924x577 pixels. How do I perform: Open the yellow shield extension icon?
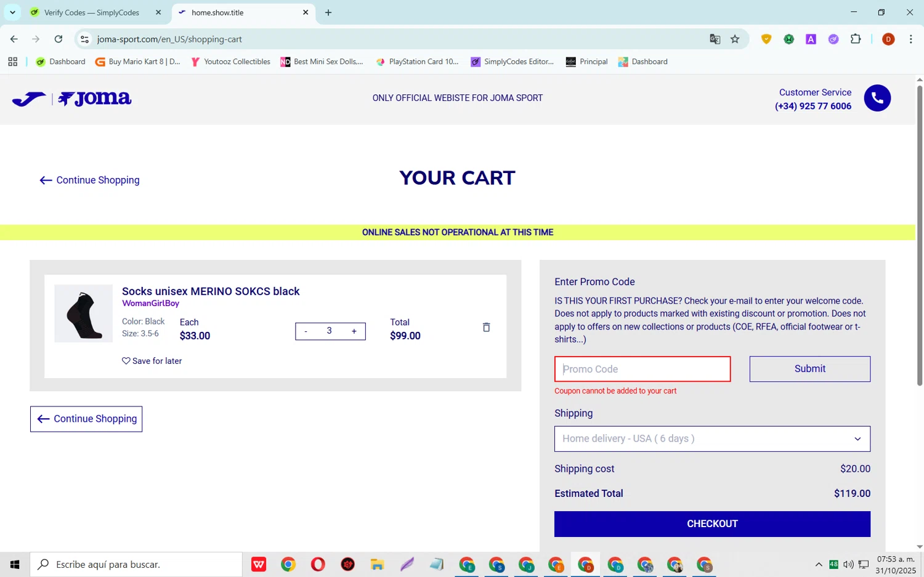(x=766, y=39)
